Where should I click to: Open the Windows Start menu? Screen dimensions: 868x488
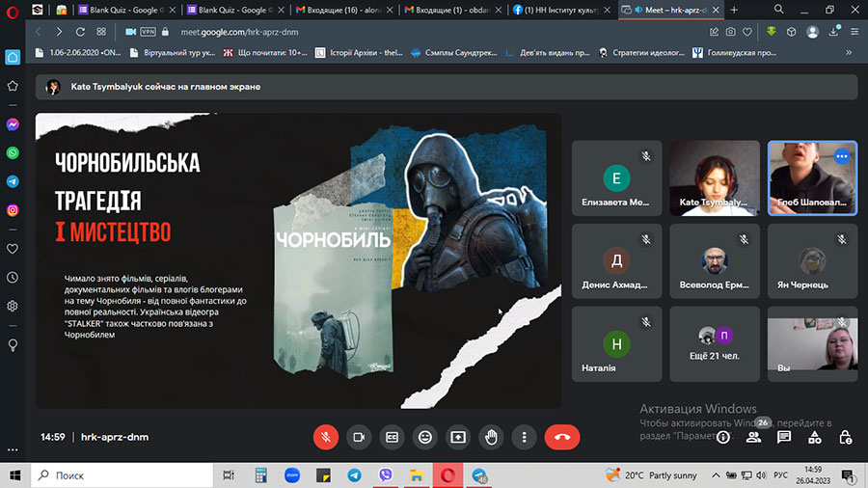[x=14, y=475]
